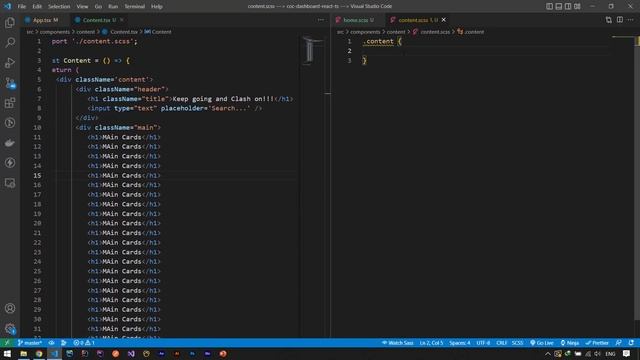Open the master branch selector
This screenshot has height=360, width=640.
pyautogui.click(x=30, y=343)
